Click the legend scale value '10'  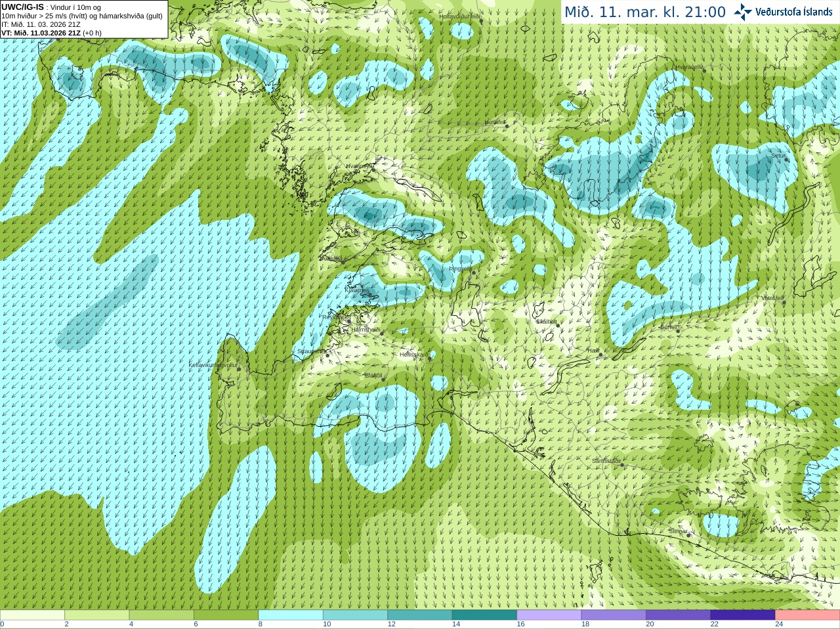tap(327, 624)
